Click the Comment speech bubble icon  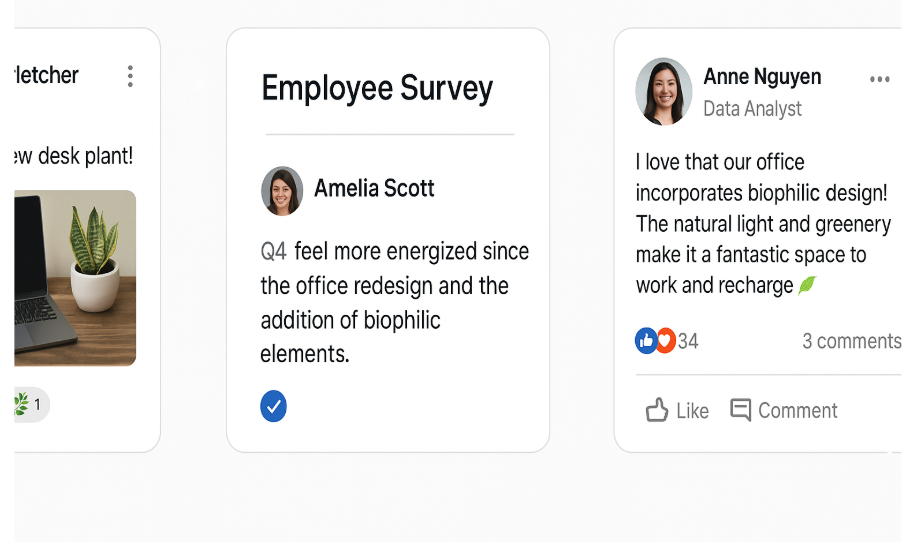[740, 410]
